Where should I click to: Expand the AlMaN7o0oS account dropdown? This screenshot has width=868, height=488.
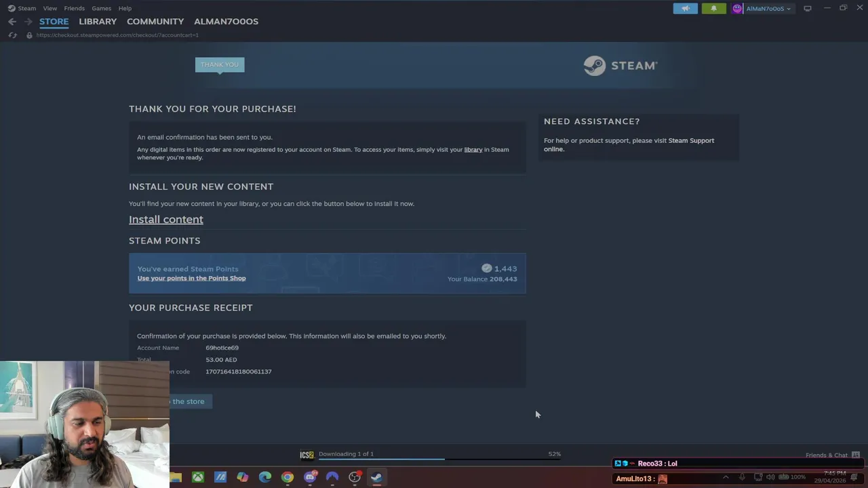pos(768,9)
